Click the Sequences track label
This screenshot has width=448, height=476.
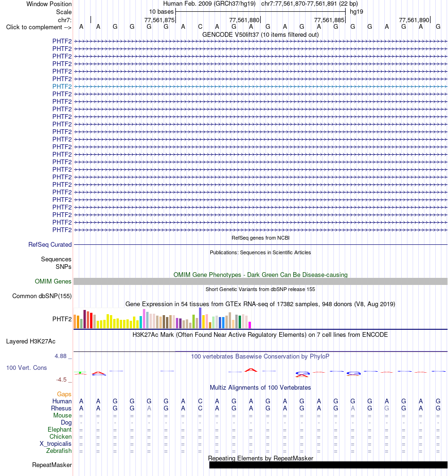pyautogui.click(x=56, y=259)
